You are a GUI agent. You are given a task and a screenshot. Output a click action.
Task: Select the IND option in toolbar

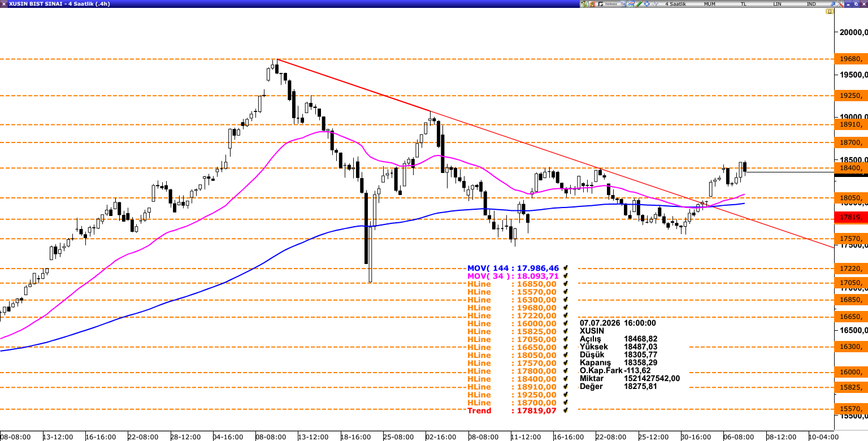coord(811,4)
